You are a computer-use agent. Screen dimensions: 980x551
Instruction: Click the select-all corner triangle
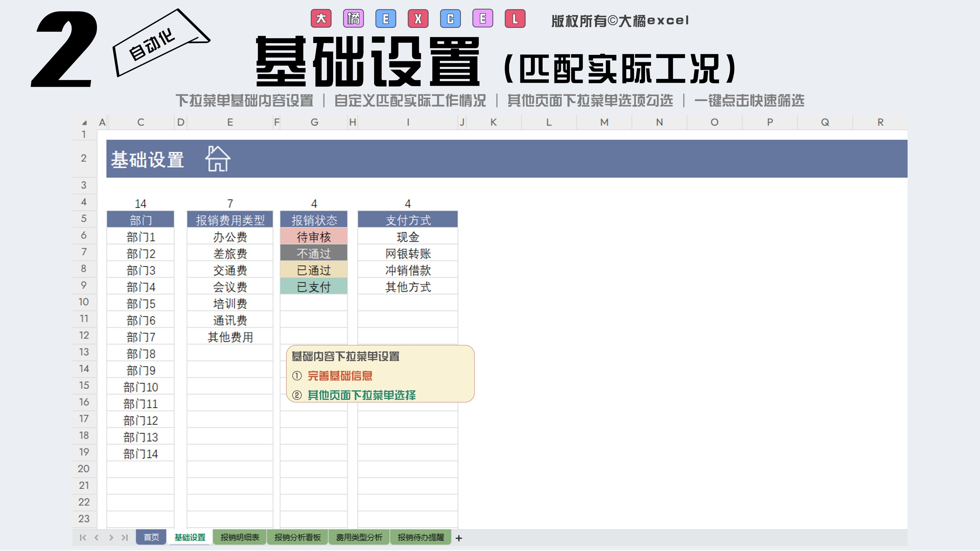point(84,123)
